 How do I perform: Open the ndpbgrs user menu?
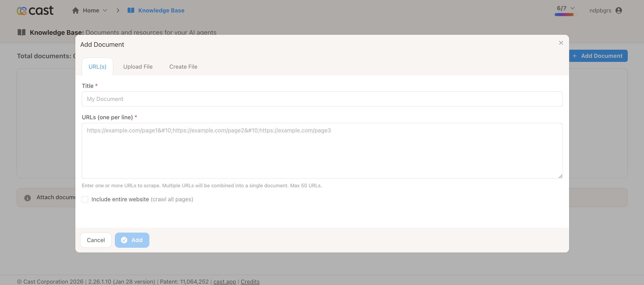600,11
